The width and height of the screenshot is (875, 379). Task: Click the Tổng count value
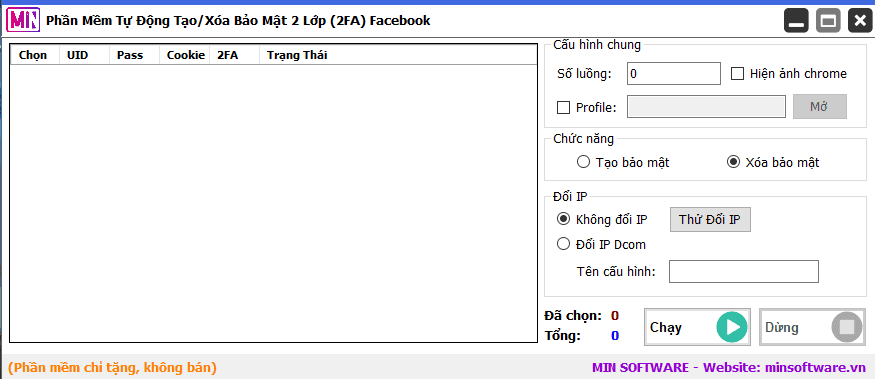coord(615,336)
